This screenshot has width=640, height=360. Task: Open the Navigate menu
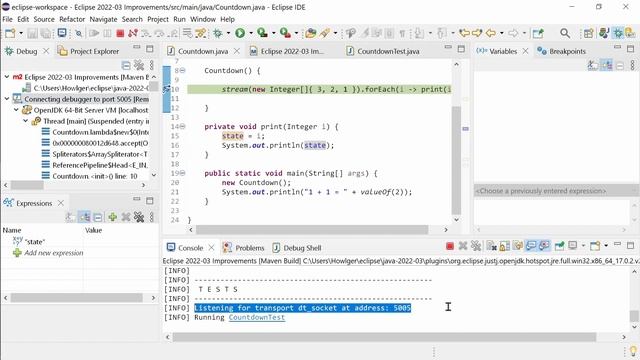103,19
